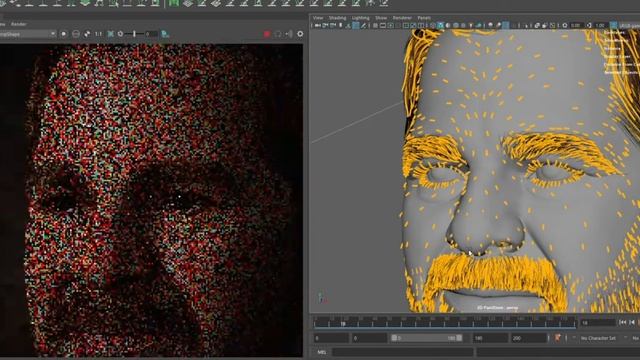Switch viewport to wireframe icon

[433, 25]
